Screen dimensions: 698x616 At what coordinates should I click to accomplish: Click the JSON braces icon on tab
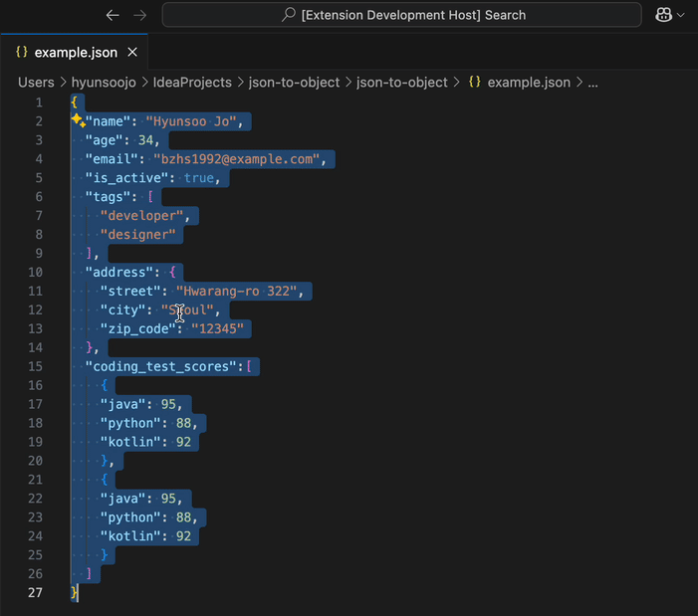[x=21, y=52]
